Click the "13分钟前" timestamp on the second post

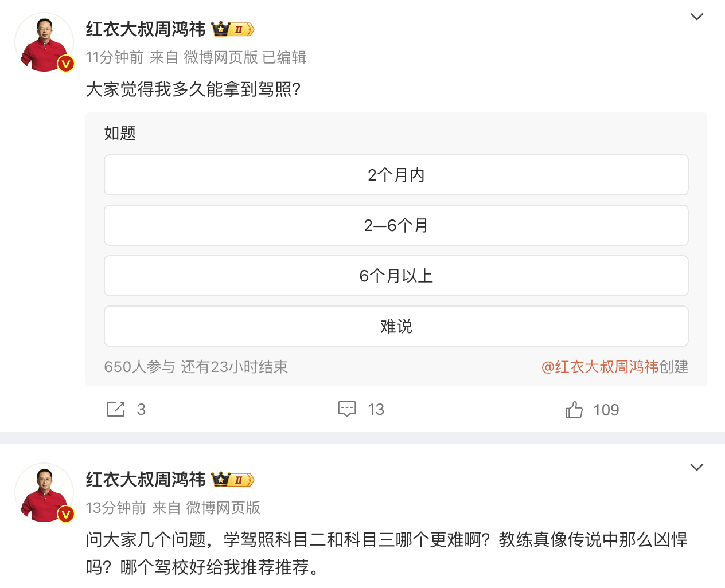(x=116, y=508)
